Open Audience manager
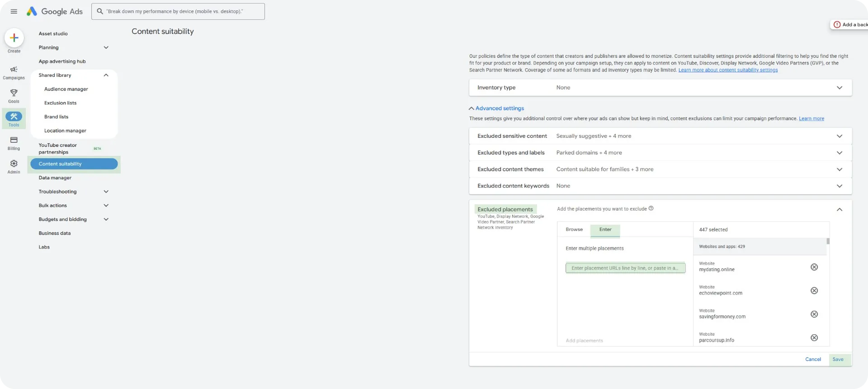This screenshot has width=868, height=389. (66, 89)
